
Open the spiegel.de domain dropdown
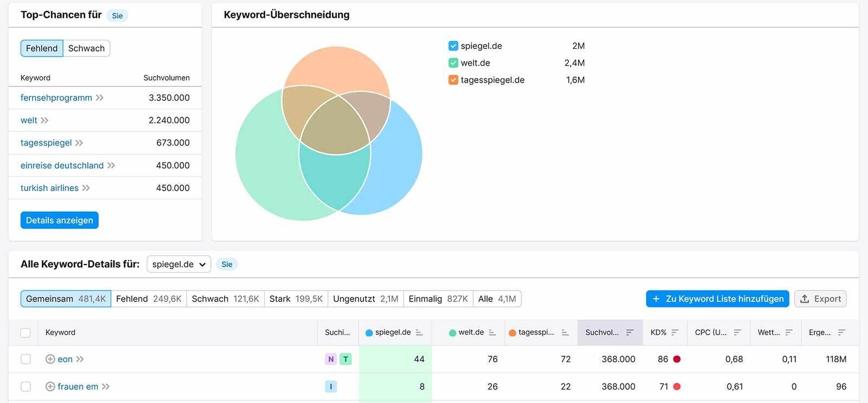coord(179,265)
